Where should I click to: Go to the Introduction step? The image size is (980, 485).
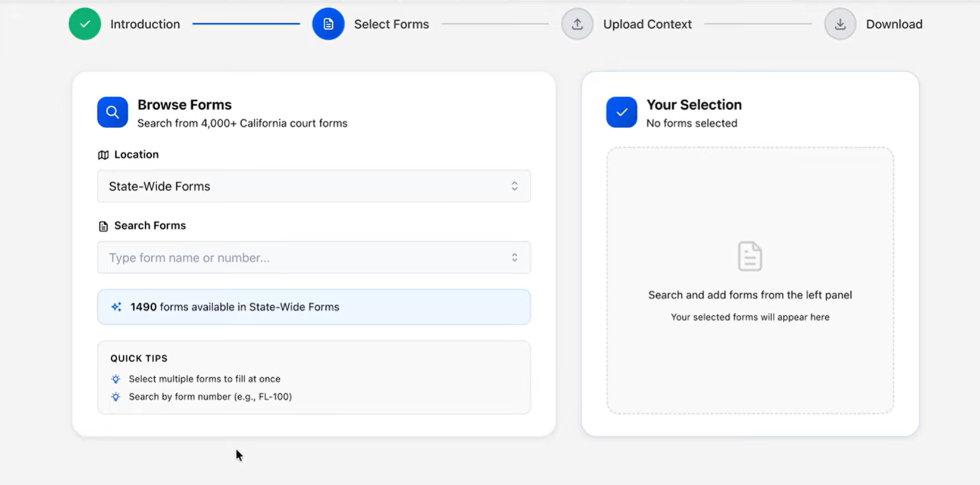point(145,24)
